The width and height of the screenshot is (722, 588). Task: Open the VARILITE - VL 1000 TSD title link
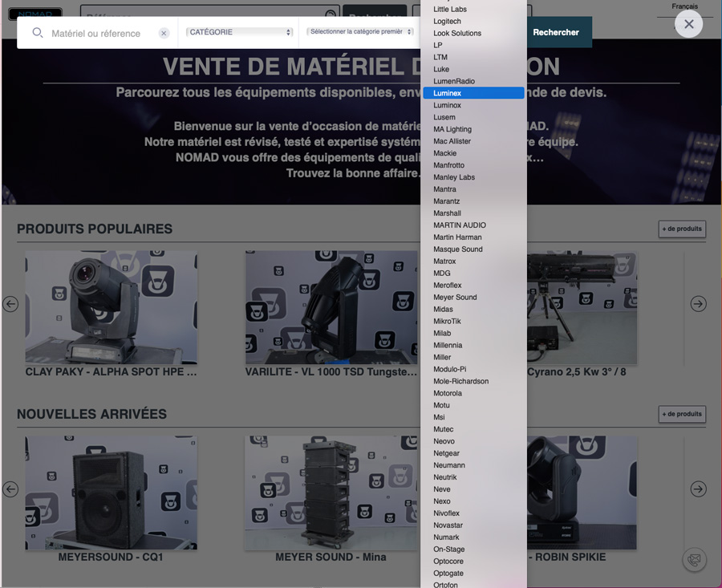331,372
